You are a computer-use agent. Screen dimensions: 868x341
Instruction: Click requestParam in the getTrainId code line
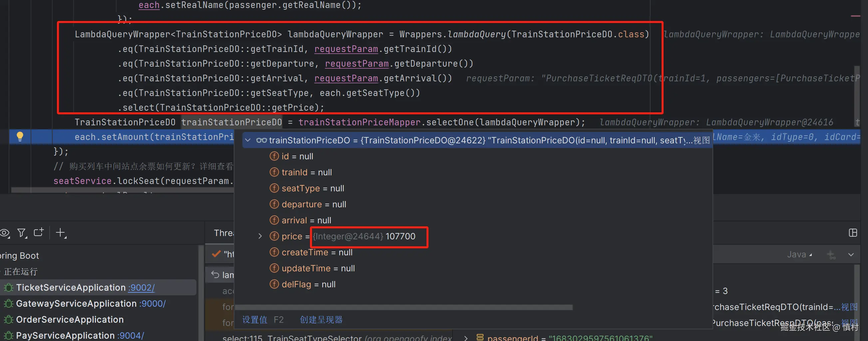click(346, 49)
